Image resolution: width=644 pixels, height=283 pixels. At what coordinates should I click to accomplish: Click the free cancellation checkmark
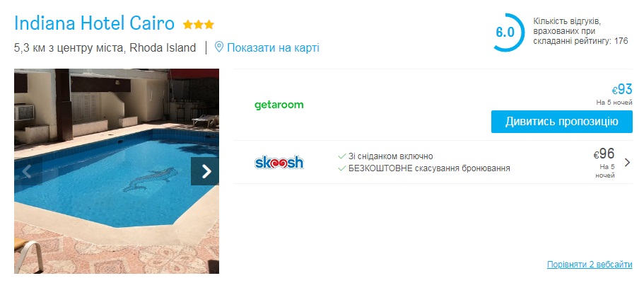[x=341, y=168]
